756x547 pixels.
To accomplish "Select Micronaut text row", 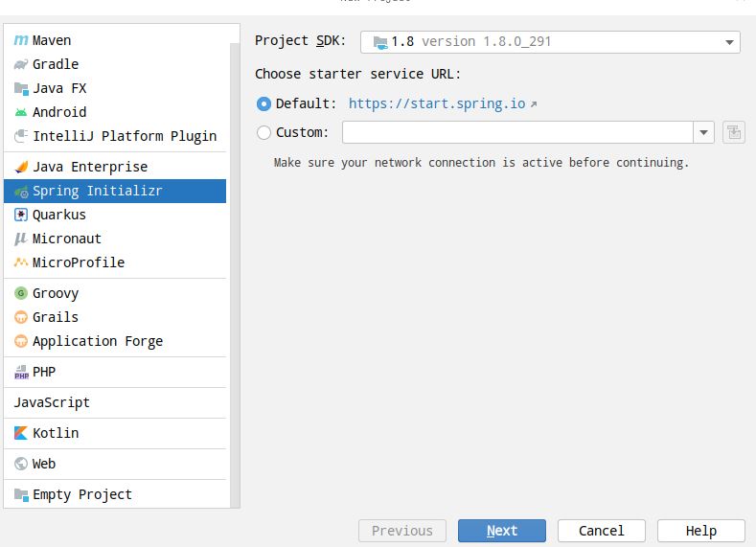I will (x=115, y=239).
